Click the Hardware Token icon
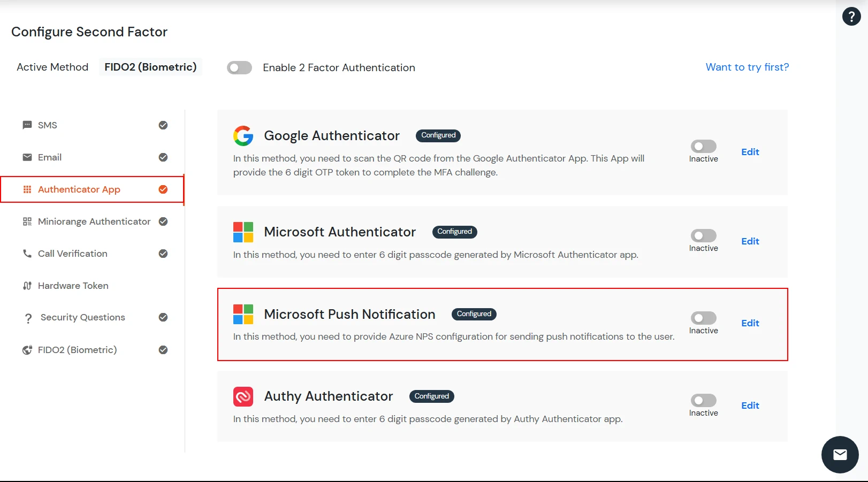 click(x=27, y=285)
